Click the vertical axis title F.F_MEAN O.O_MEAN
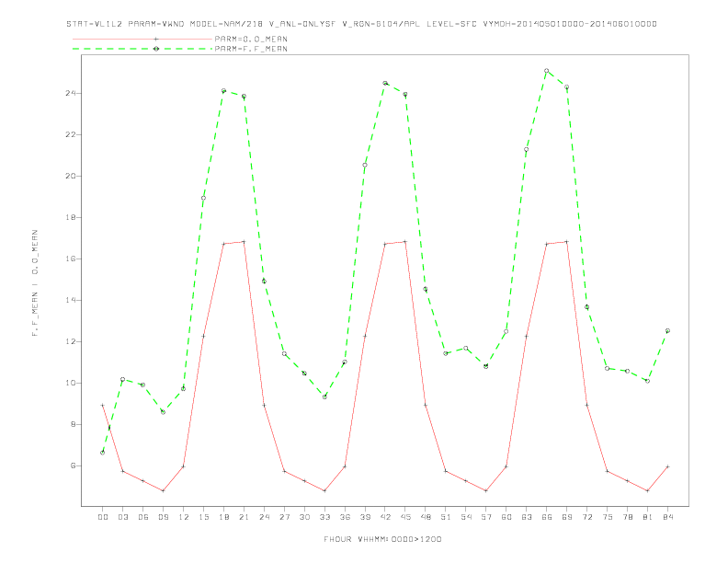 tap(35, 283)
